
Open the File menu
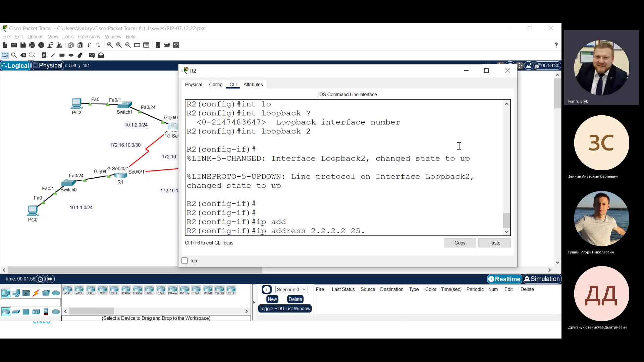pyautogui.click(x=6, y=37)
